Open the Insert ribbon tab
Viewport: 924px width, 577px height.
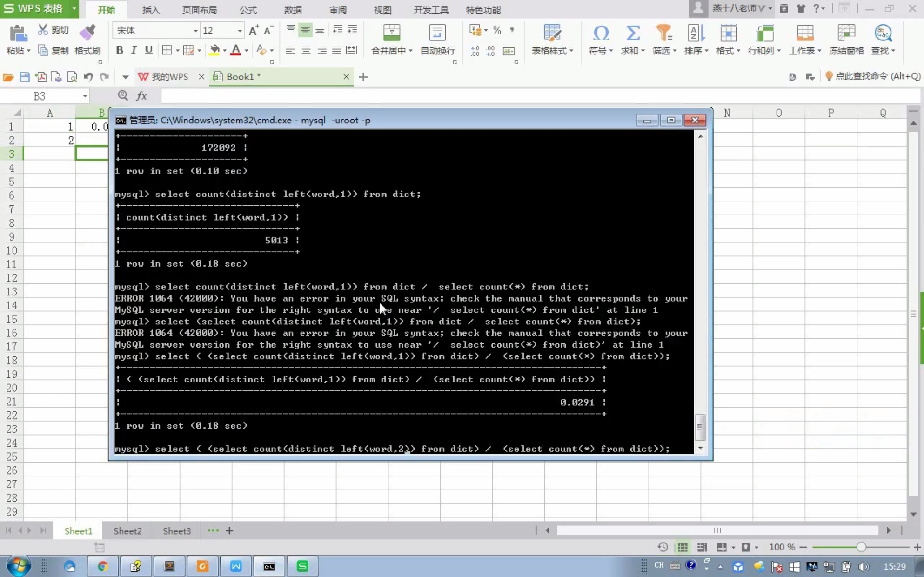(151, 10)
